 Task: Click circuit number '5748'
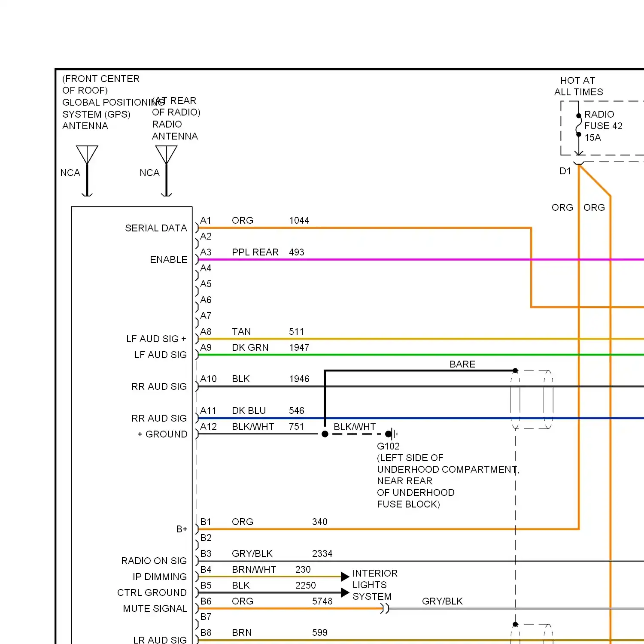322,601
